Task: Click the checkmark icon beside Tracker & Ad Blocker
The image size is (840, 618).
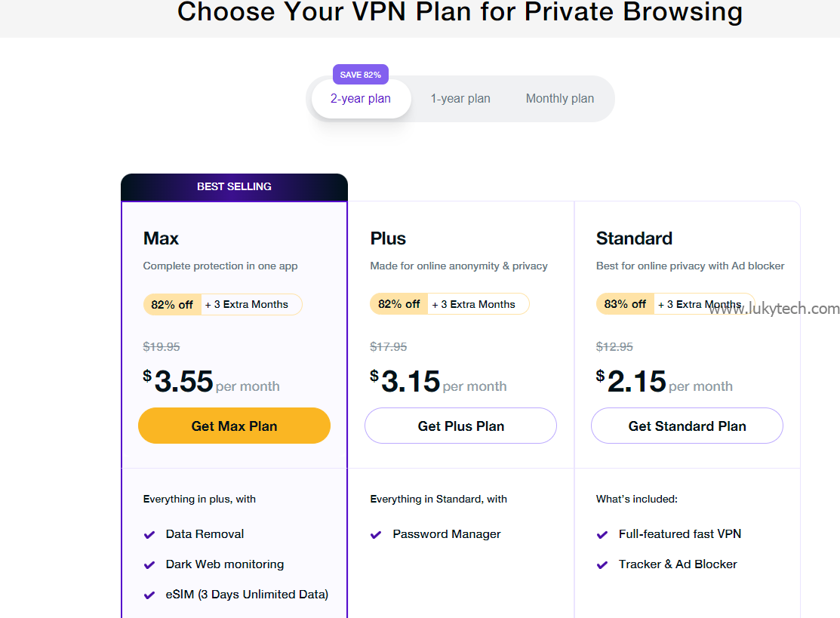Action: tap(602, 565)
